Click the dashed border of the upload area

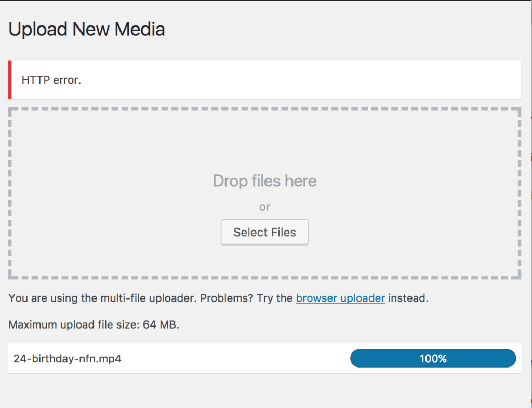(x=264, y=108)
